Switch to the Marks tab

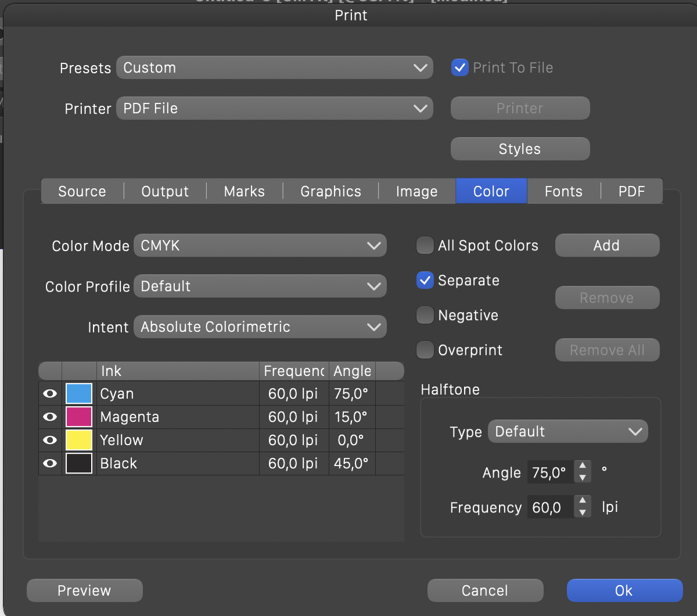[244, 191]
